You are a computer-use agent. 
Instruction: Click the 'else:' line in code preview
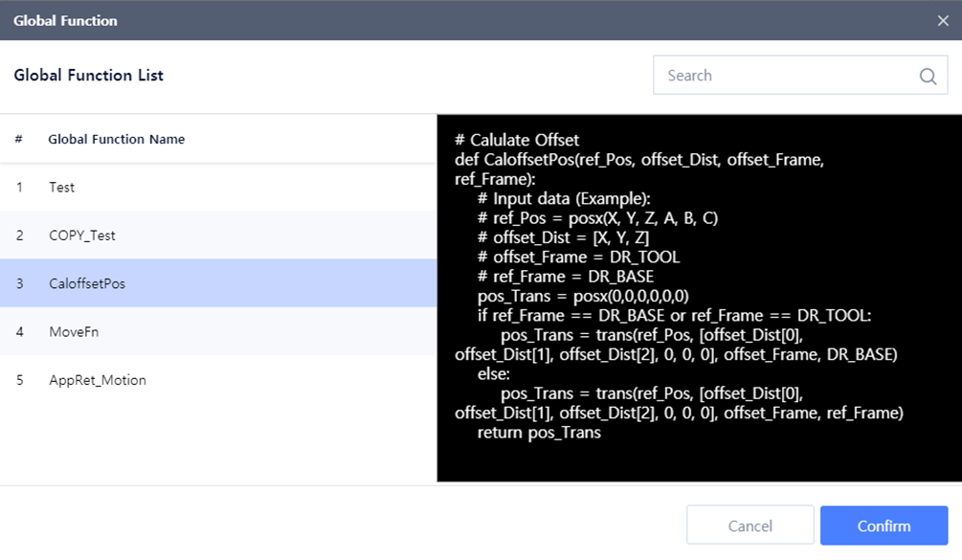[x=493, y=374]
